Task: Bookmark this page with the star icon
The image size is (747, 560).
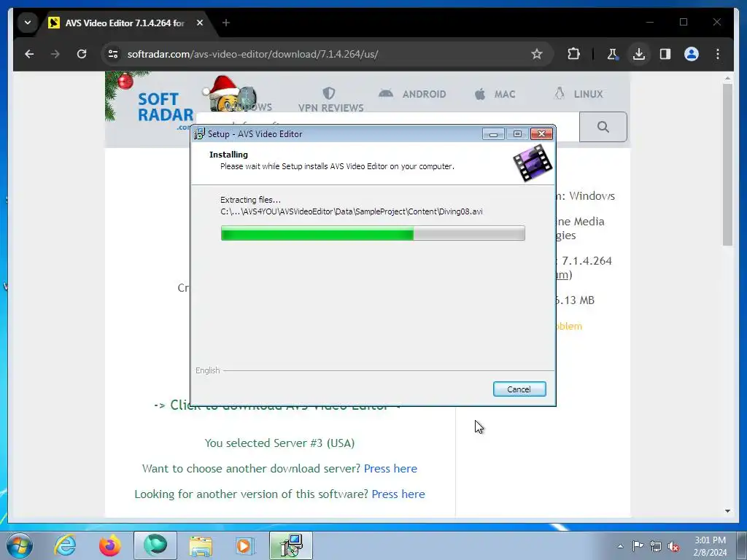Action: pos(537,54)
